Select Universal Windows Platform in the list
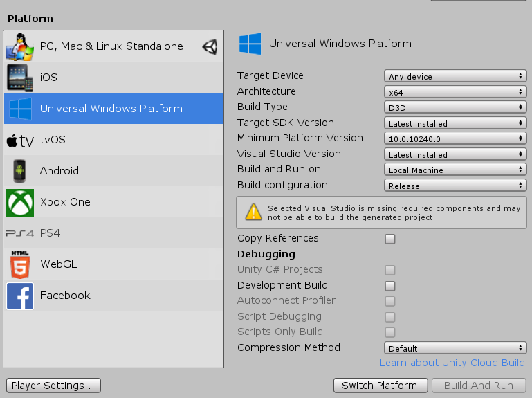Screen dimensions: 532x398 coord(114,109)
